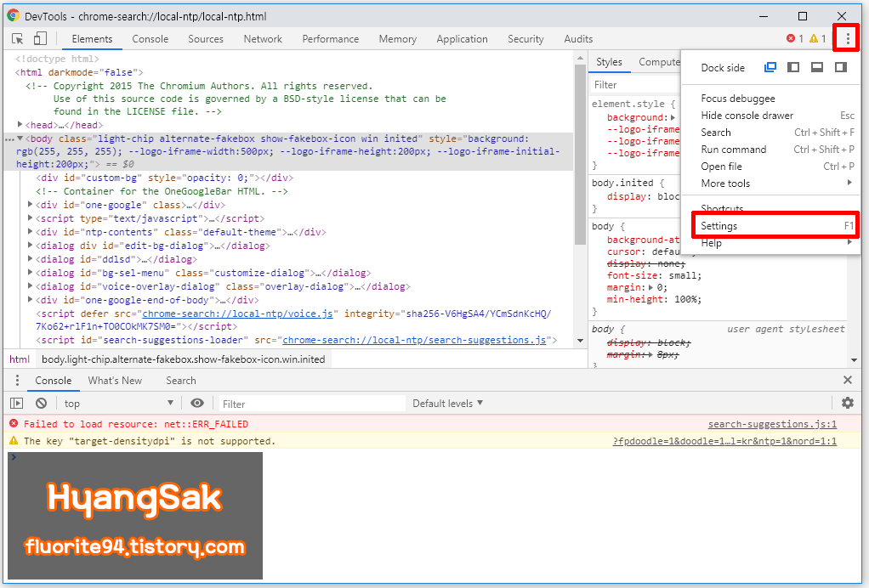Open the Security panel tab
This screenshot has height=588, width=869.
coord(525,39)
